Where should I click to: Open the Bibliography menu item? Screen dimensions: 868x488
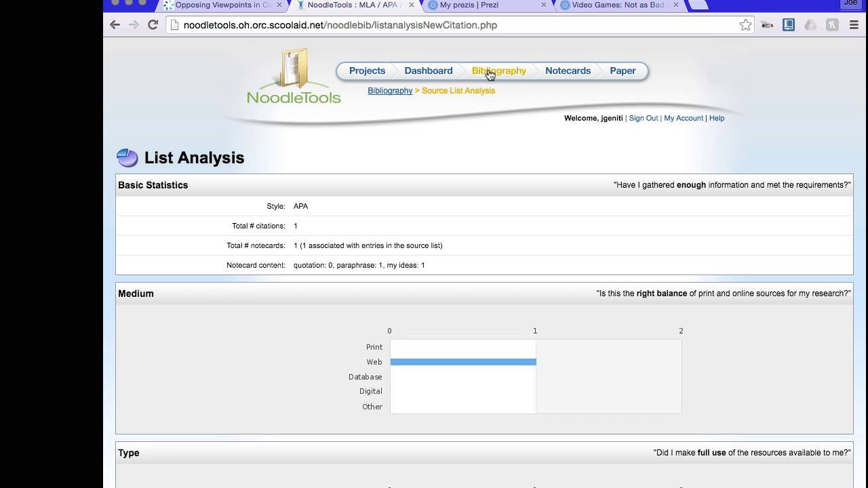pyautogui.click(x=499, y=70)
